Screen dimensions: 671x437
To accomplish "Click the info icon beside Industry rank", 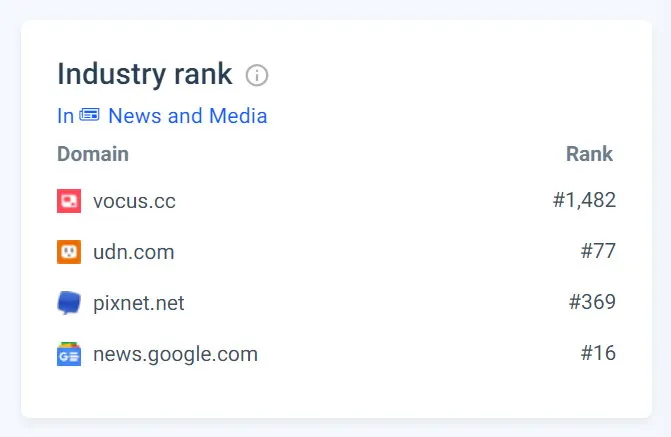I will (257, 75).
